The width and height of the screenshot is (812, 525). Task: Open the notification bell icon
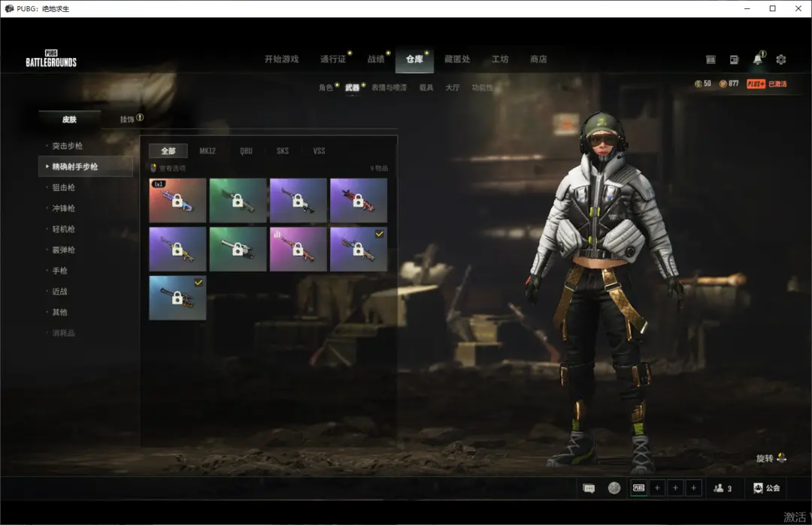pyautogui.click(x=758, y=59)
